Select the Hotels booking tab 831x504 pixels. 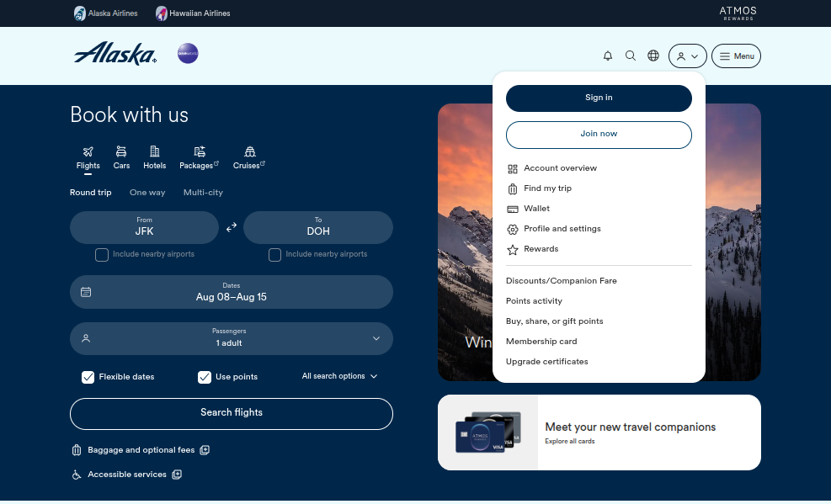155,158
